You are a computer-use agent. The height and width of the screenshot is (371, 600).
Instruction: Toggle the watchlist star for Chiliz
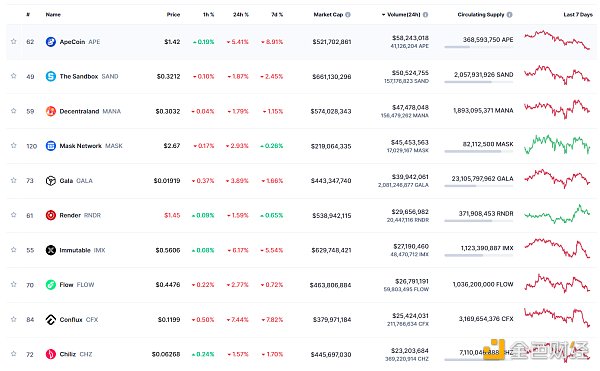[14, 354]
